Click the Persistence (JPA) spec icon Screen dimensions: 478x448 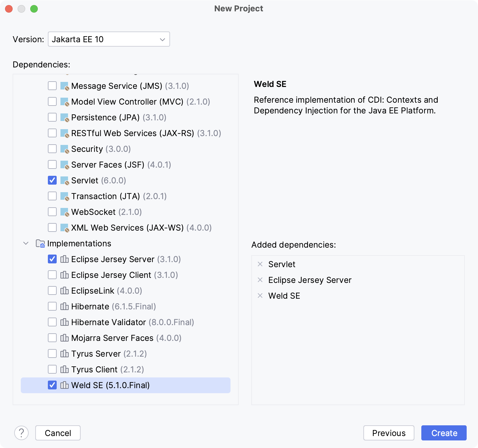pos(65,118)
